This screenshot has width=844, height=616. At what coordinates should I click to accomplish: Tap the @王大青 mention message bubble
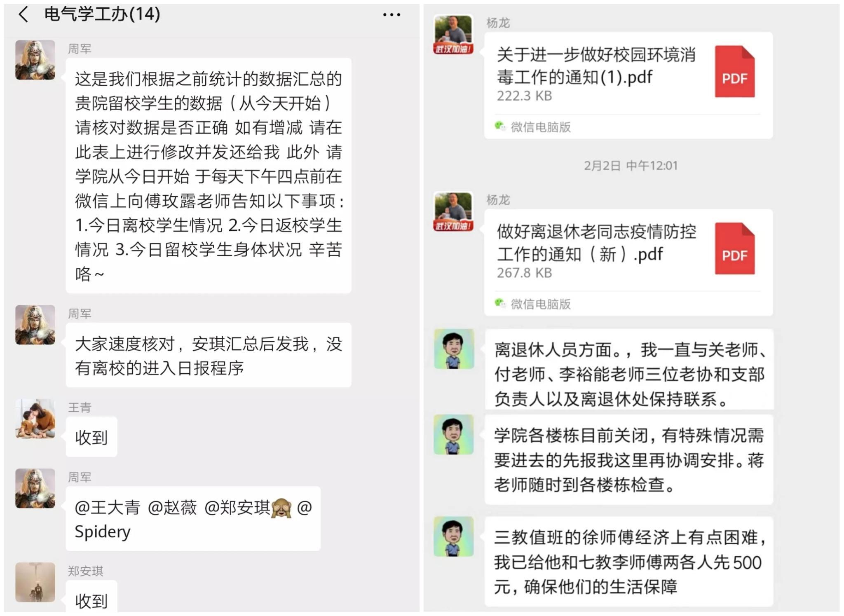193,519
